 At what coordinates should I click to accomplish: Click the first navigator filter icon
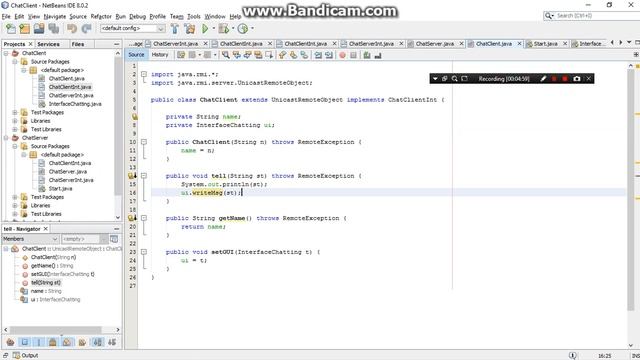click(10, 342)
